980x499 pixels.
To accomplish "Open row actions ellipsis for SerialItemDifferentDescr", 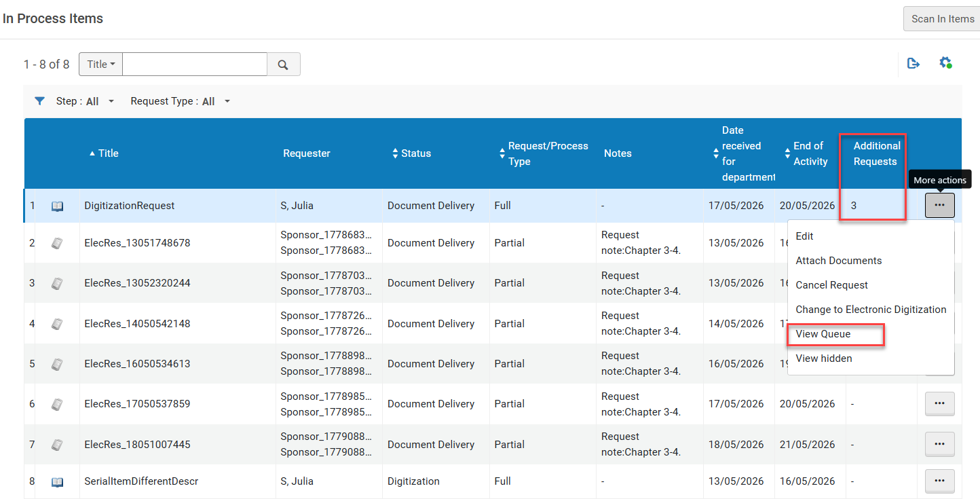I will [939, 481].
